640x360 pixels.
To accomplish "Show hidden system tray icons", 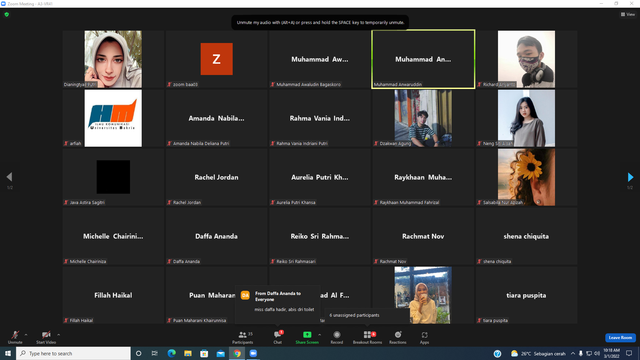I will 573,353.
